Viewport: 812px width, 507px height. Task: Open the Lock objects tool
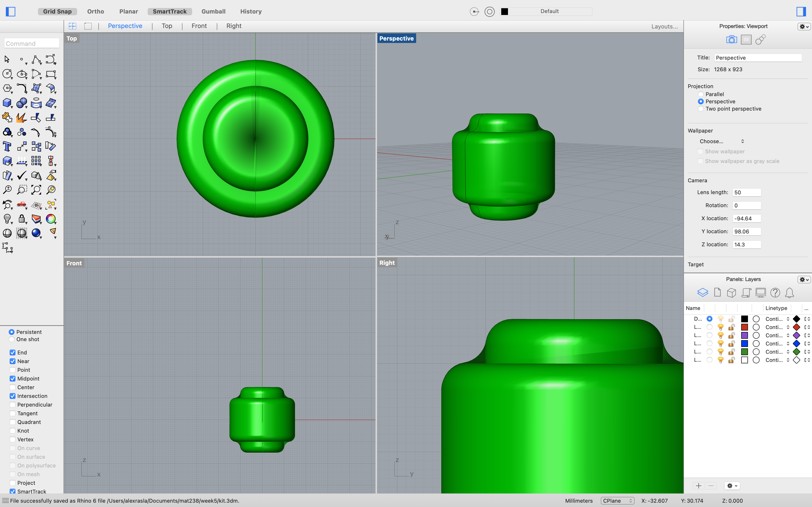[22, 219]
